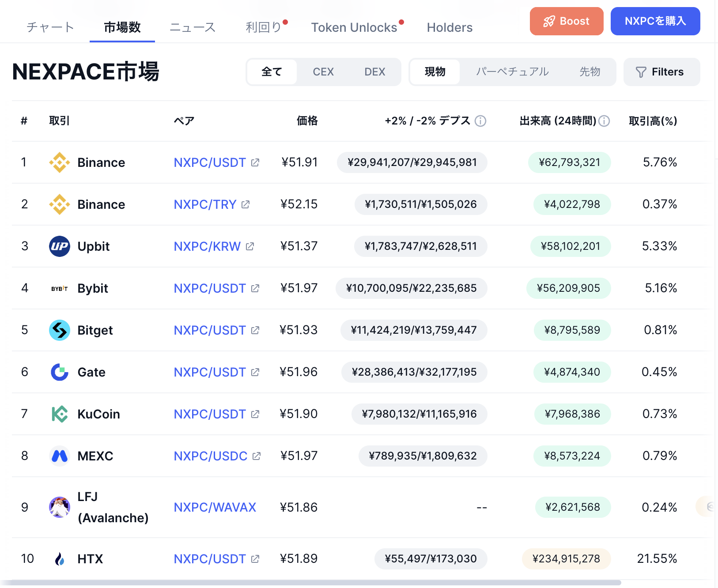
Task: Click the Boost button
Action: 567,21
